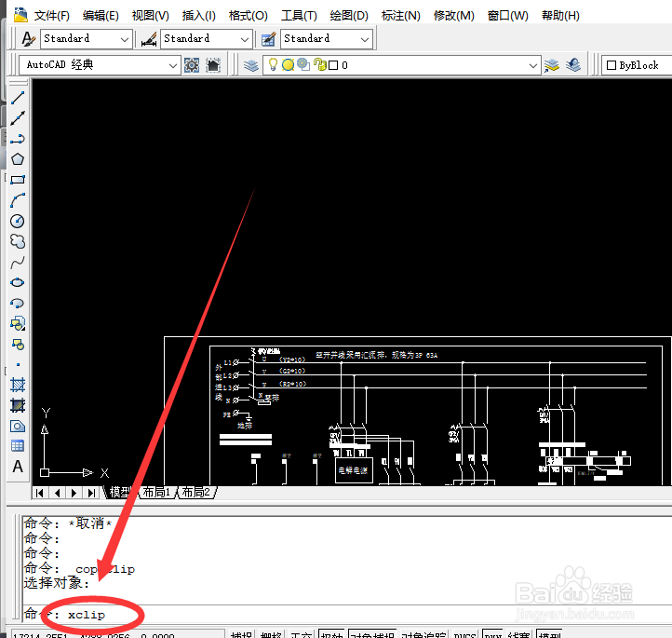Screen dimensions: 672x638
Task: Select the Gradient fill tool
Action: click(x=18, y=405)
